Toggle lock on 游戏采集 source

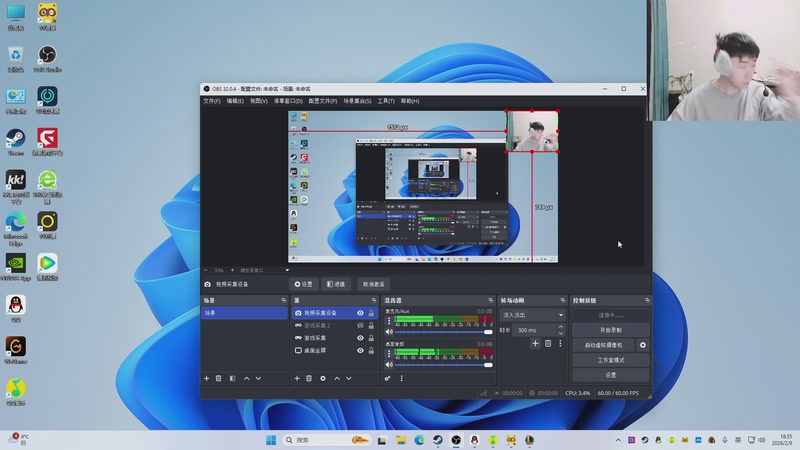(371, 338)
